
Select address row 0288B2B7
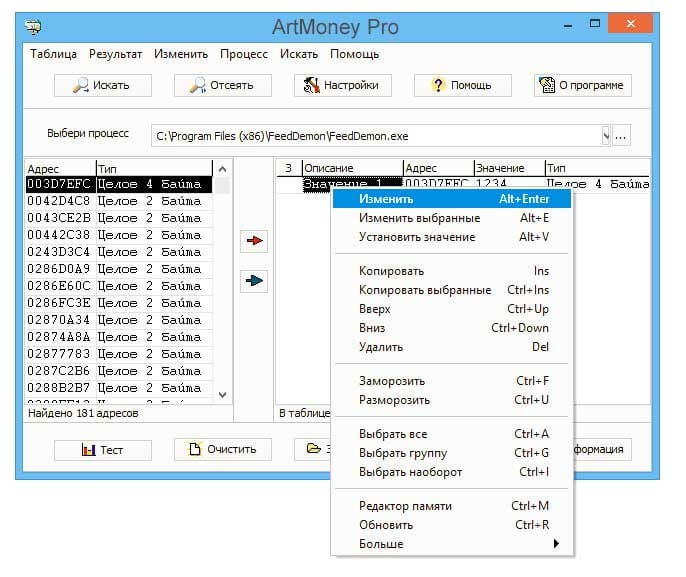(119, 388)
